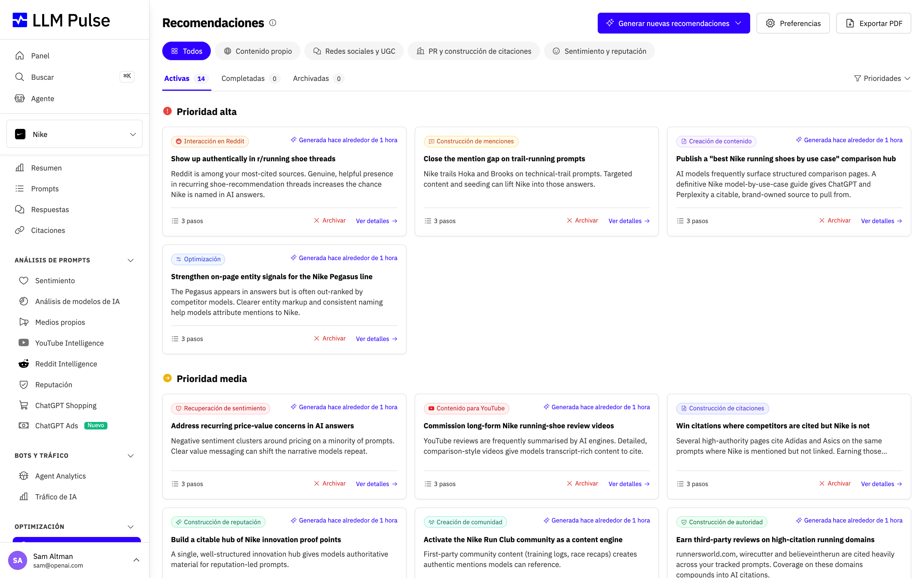This screenshot has height=578, width=924.
Task: Open the Agente robot icon
Action: pos(19,99)
